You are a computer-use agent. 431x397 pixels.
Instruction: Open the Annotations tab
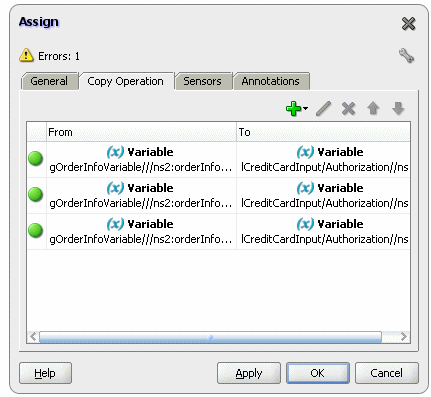(271, 81)
